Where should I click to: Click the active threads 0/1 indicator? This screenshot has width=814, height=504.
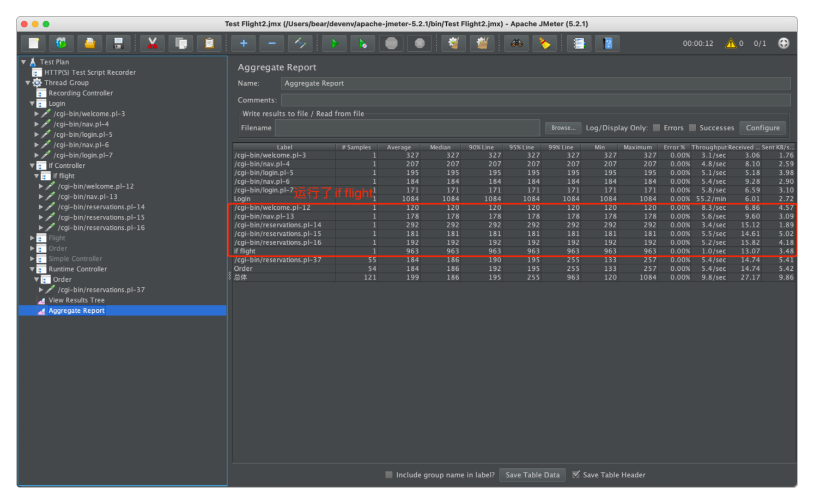point(760,44)
